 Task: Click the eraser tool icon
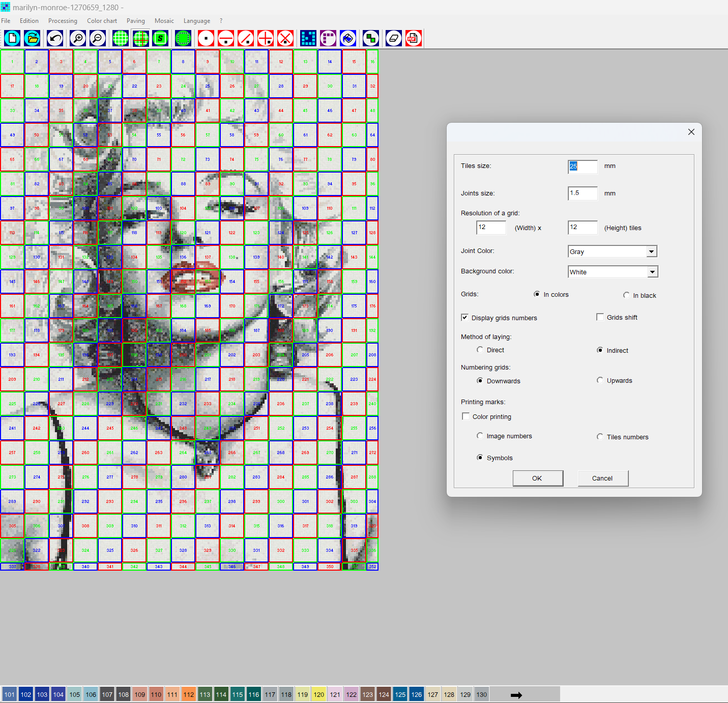(x=393, y=38)
